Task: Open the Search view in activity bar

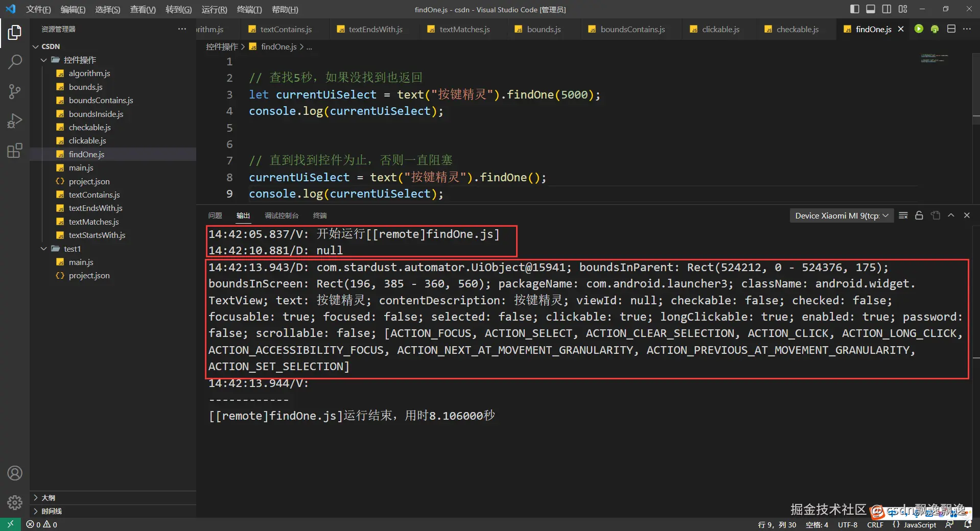Action: tap(15, 62)
